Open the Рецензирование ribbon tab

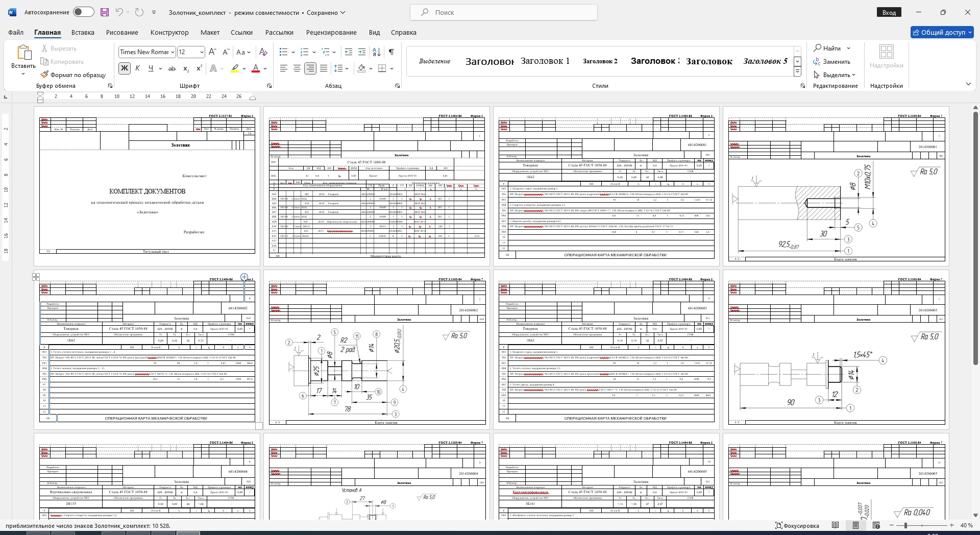[331, 32]
